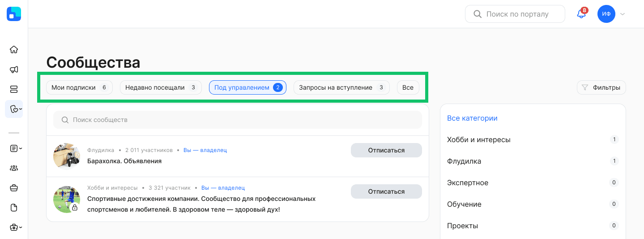
Task: Select Проекты category
Action: pos(533,226)
